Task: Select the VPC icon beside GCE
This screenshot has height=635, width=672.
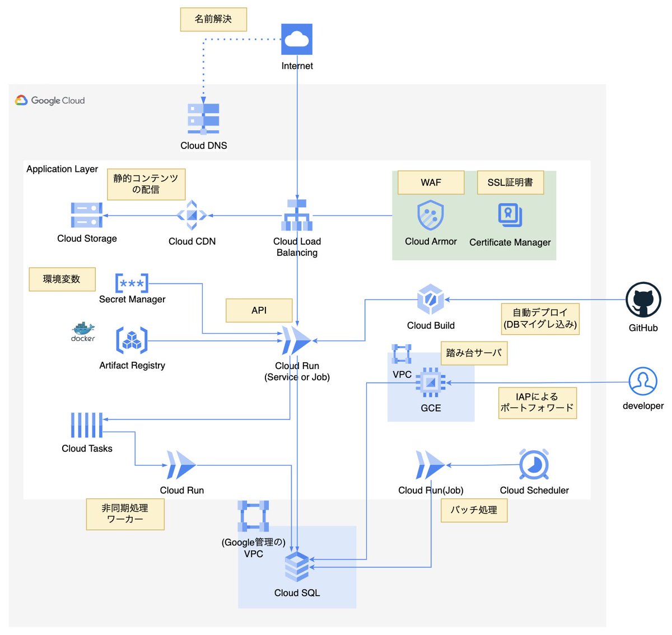Action: pyautogui.click(x=402, y=354)
